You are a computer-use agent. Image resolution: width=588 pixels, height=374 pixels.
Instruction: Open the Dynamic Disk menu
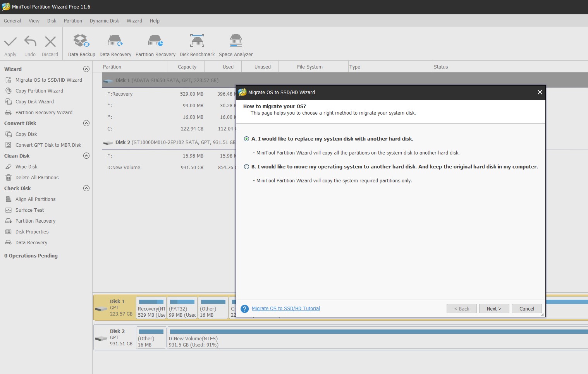tap(104, 21)
